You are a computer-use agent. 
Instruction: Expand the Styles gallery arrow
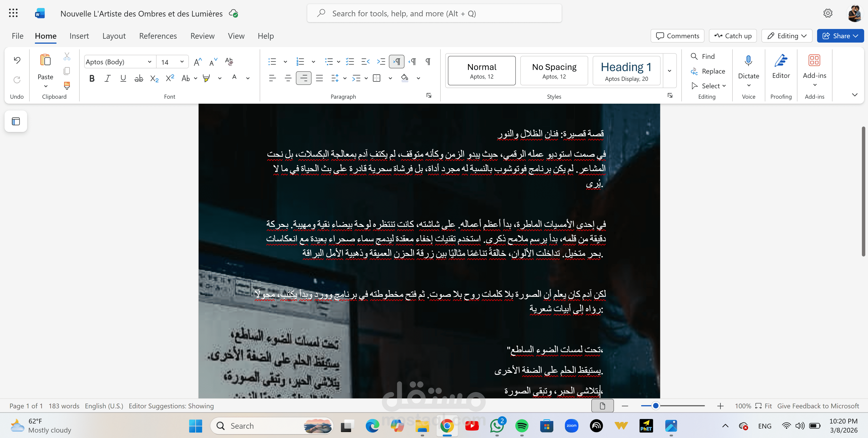click(670, 70)
